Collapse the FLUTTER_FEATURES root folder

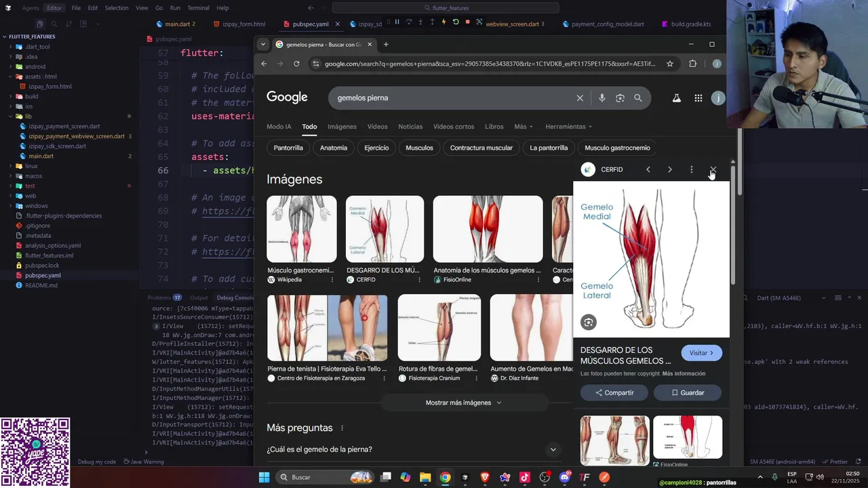click(32, 37)
